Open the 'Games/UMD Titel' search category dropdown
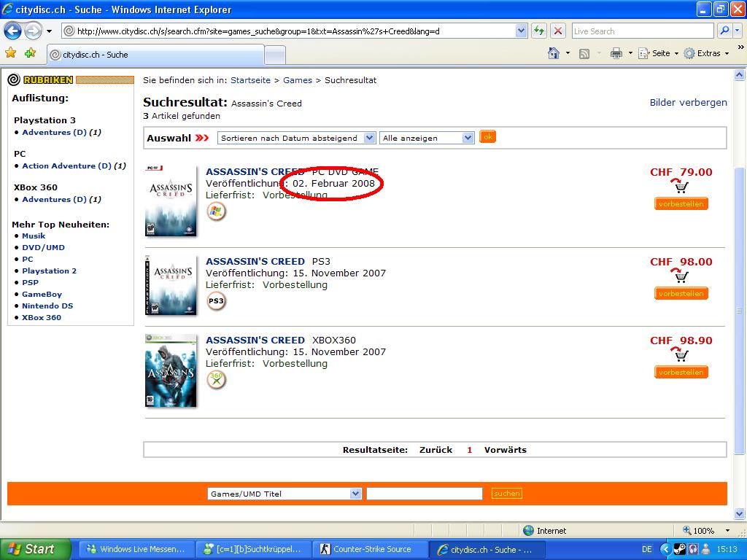The image size is (747, 560). point(285,494)
